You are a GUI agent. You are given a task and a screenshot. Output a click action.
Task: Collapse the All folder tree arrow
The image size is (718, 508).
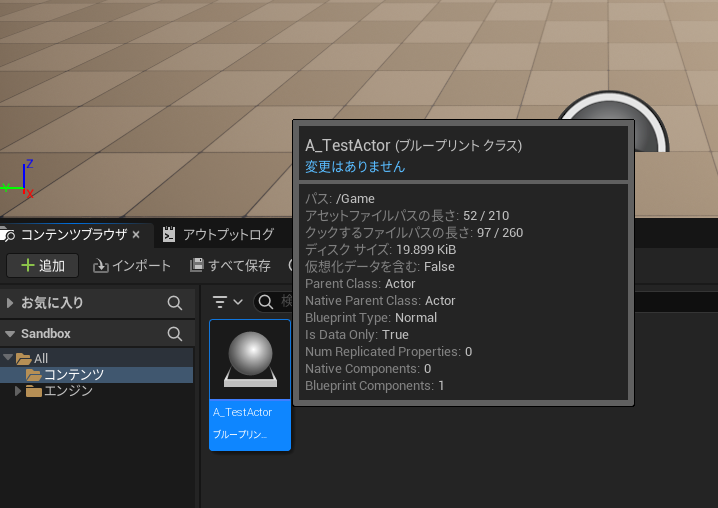[6, 358]
